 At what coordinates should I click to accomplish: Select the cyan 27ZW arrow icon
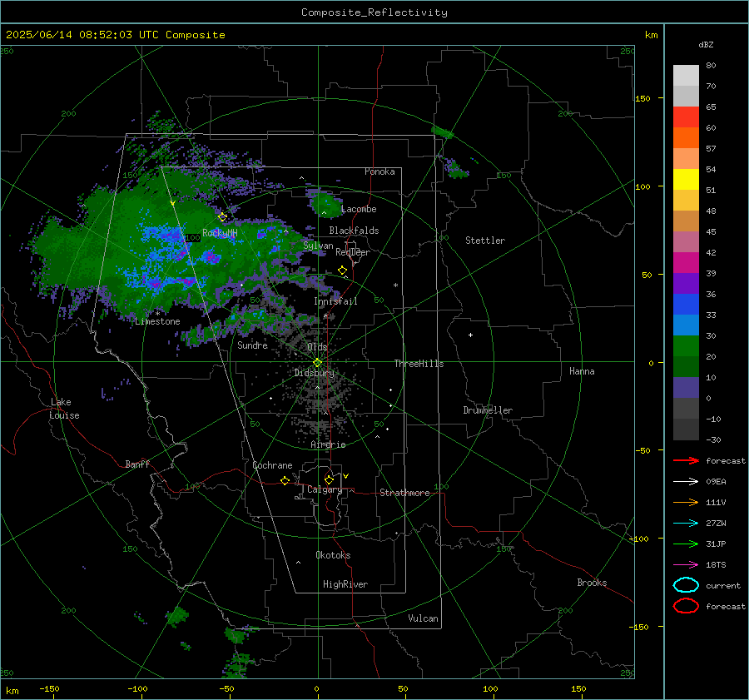tap(686, 524)
